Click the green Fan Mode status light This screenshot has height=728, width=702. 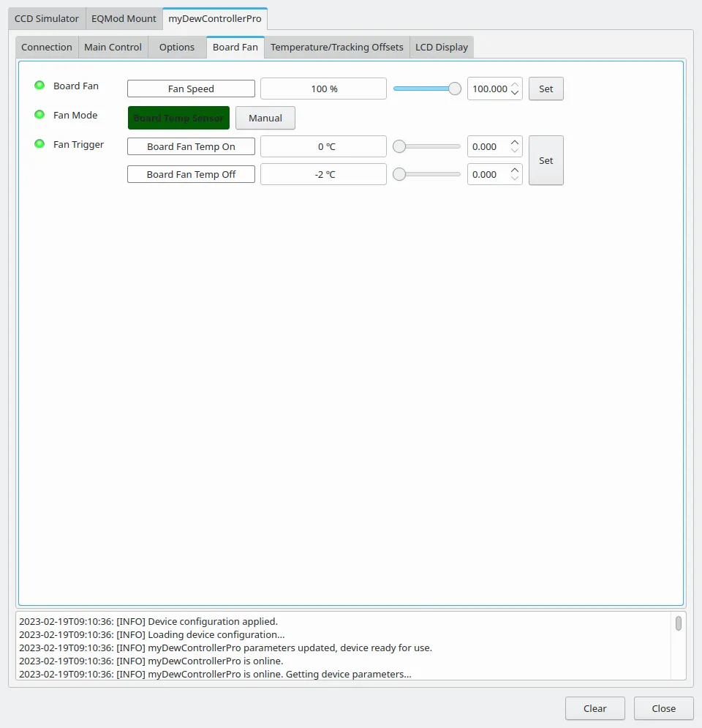pyautogui.click(x=39, y=115)
